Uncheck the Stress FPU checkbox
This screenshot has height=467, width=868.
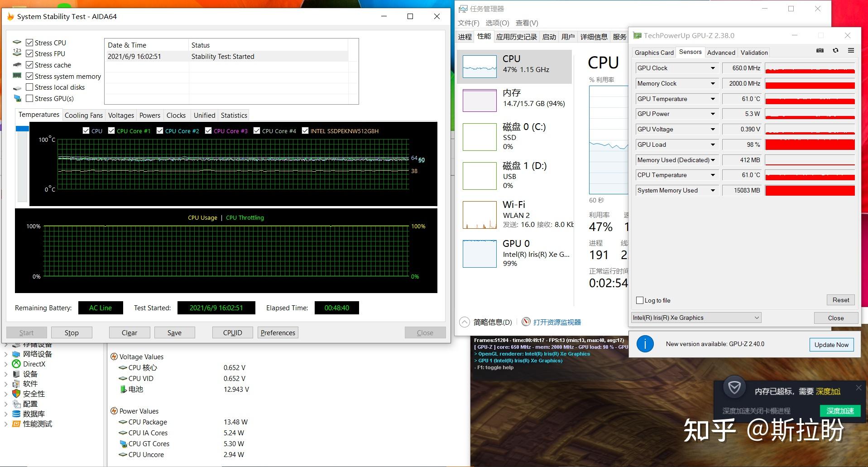(x=29, y=53)
